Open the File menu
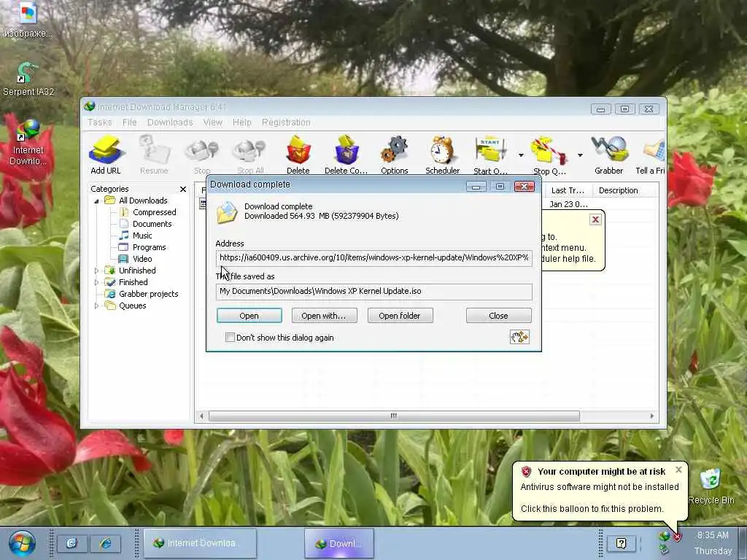The image size is (747, 560). 130,122
